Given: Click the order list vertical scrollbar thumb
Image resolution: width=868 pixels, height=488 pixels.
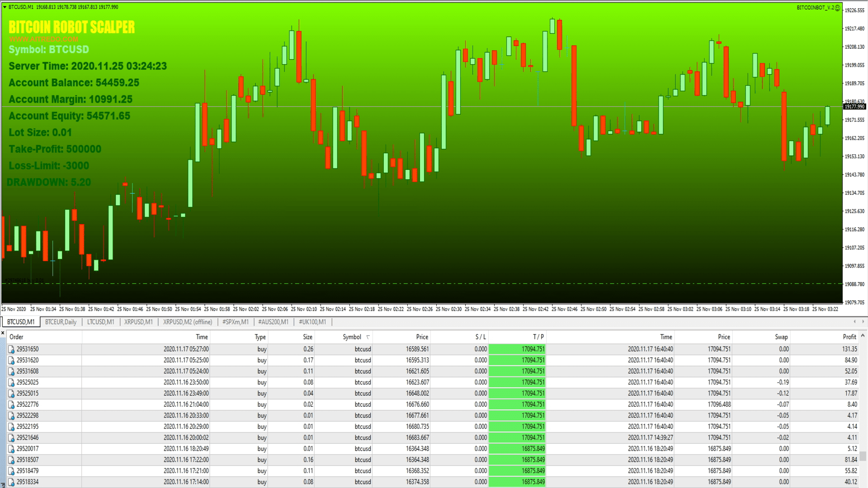Looking at the screenshot, I should point(863,456).
